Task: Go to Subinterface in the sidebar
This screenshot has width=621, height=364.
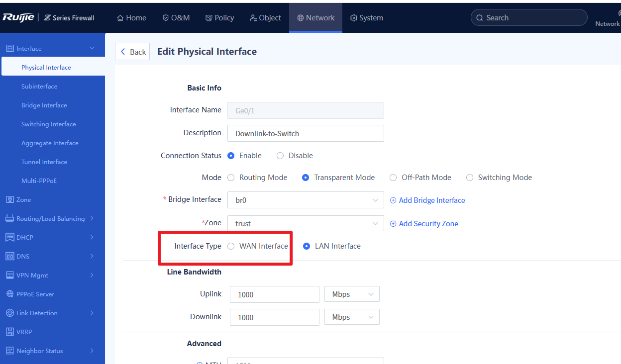Action: point(39,86)
